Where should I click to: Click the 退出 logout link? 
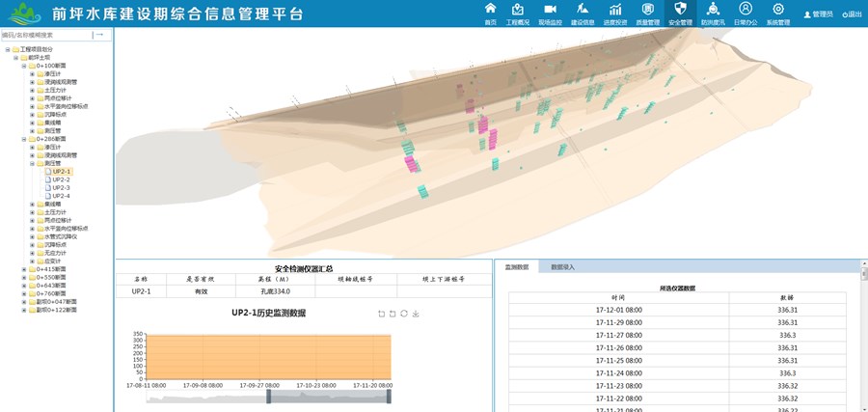click(852, 14)
